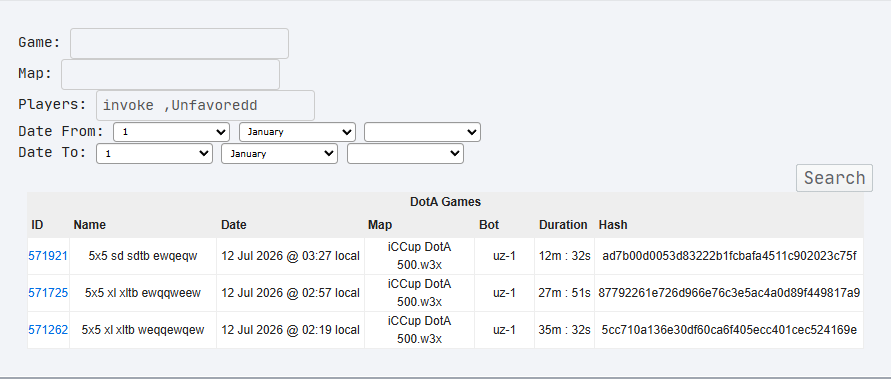
Task: Click the Game search input field
Action: point(179,43)
